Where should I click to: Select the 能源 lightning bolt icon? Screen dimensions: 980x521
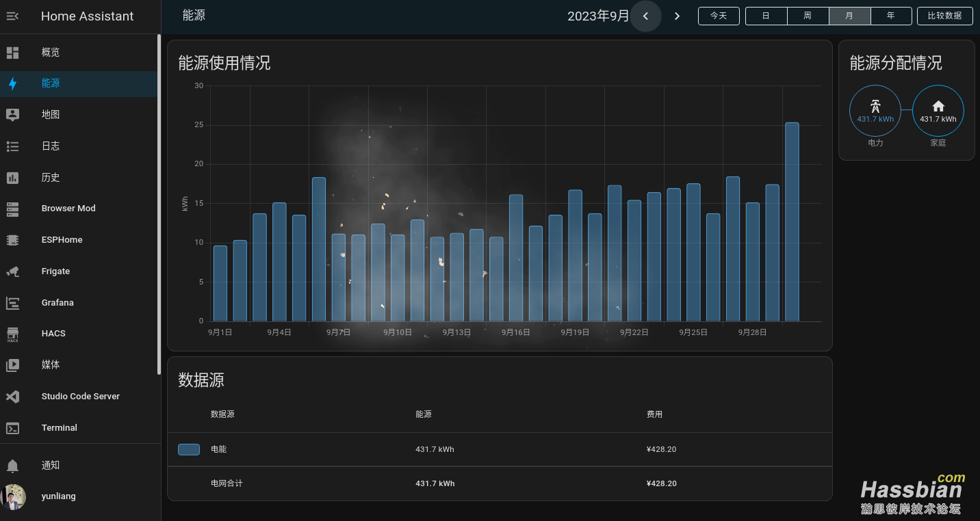(12, 83)
